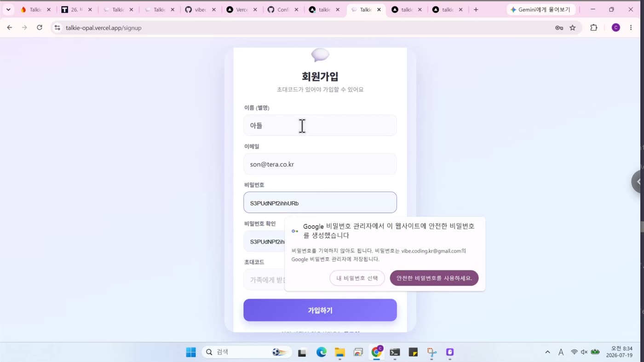Open the Terminal from the taskbar

pos(395,353)
